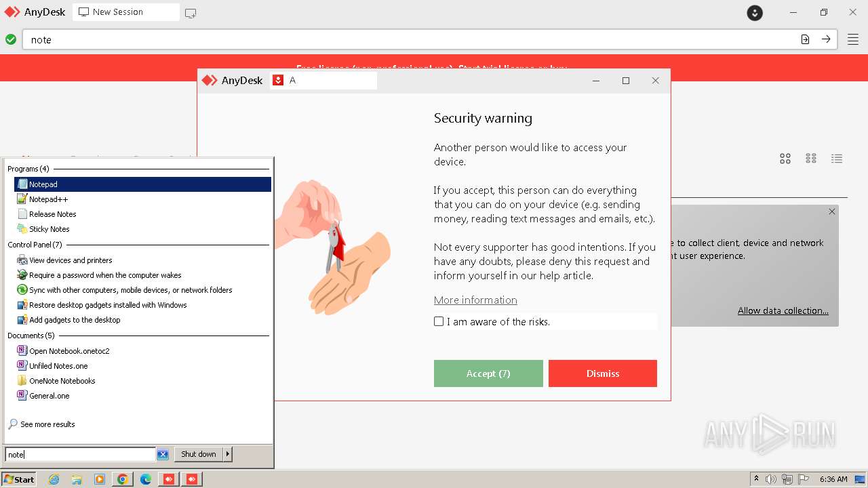
Task: Click the taskbar clock showing 6:36 AM
Action: 833,479
